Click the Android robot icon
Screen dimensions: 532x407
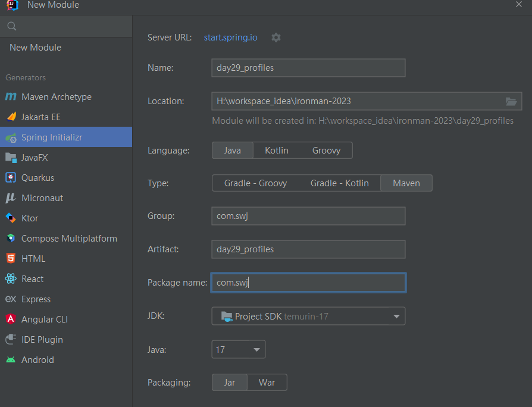tap(11, 359)
